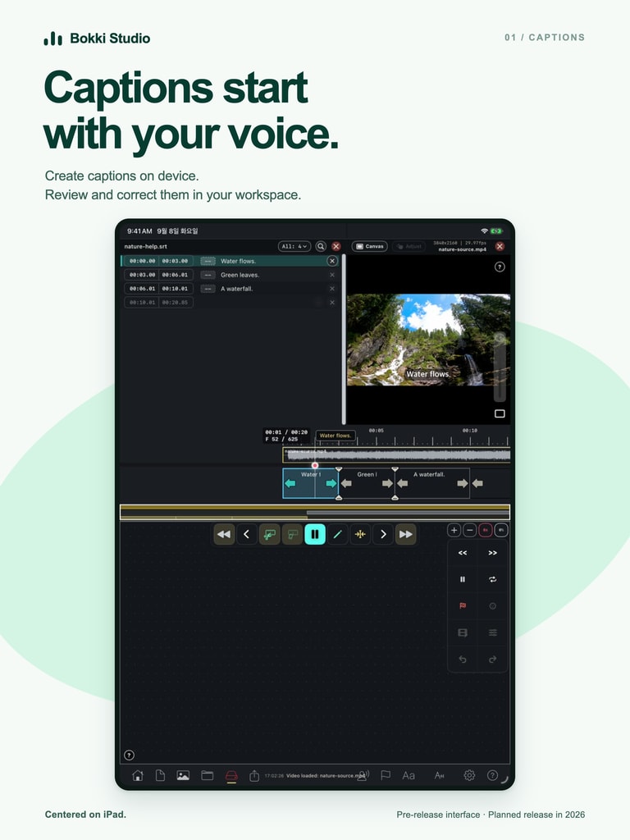
Task: Click the redo arrow
Action: point(492,660)
